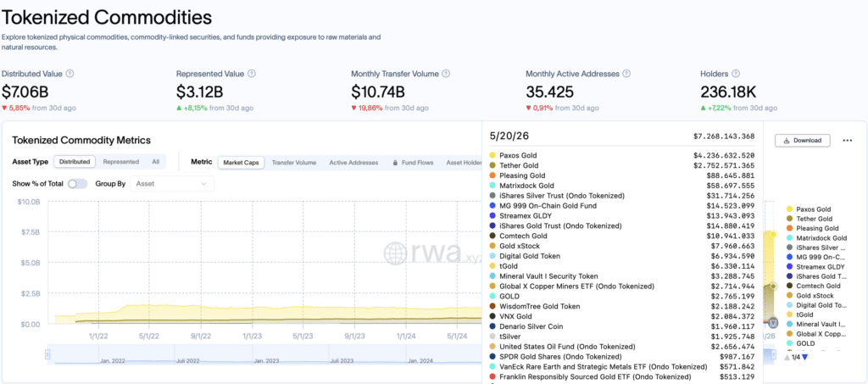Click the 236.18K holders figure
Image resolution: width=868 pixels, height=384 pixels.
(728, 92)
